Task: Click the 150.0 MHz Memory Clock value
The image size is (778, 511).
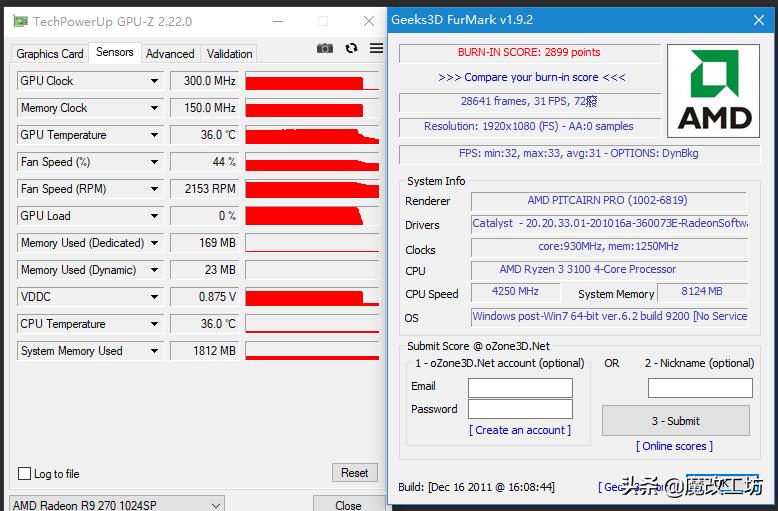Action: 204,108
